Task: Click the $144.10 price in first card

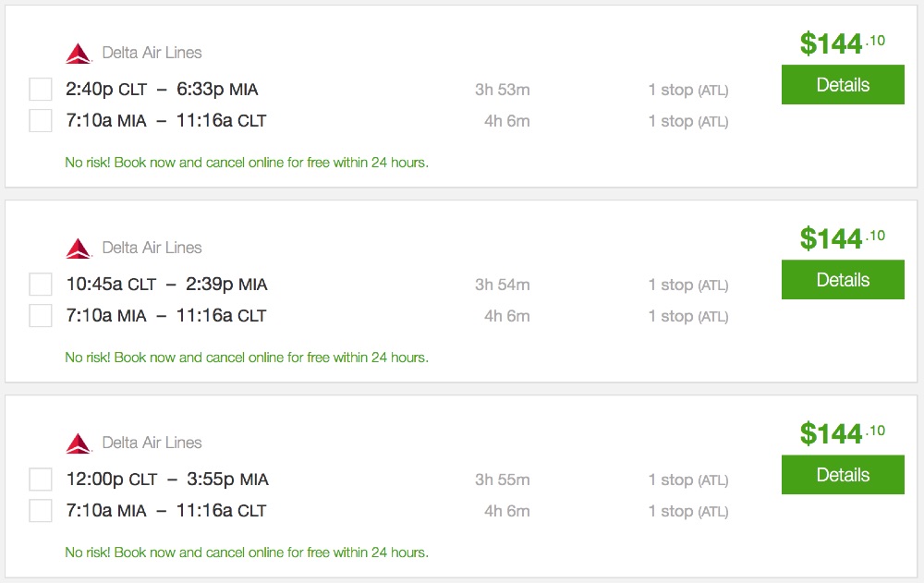Action: 842,43
